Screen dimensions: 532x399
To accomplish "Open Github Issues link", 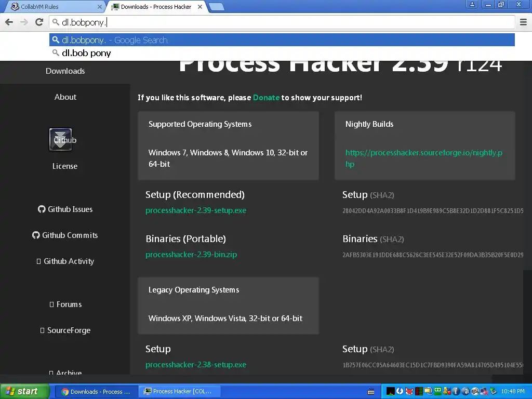I will point(65,209).
